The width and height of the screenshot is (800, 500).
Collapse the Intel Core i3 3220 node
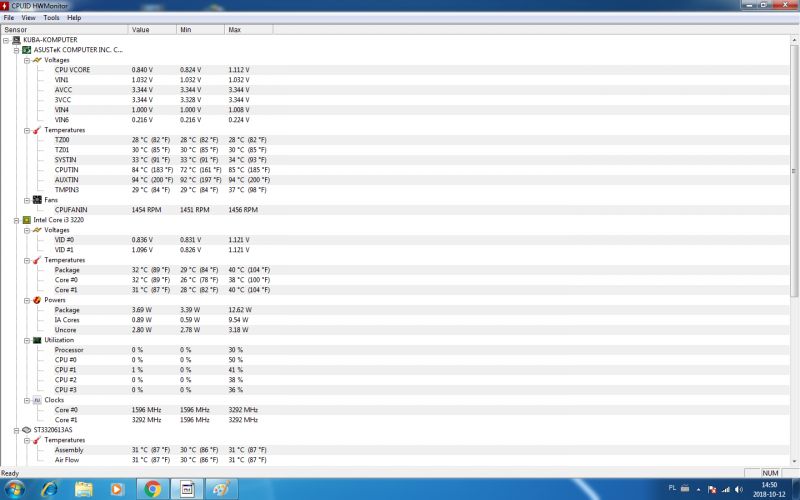pos(16,220)
